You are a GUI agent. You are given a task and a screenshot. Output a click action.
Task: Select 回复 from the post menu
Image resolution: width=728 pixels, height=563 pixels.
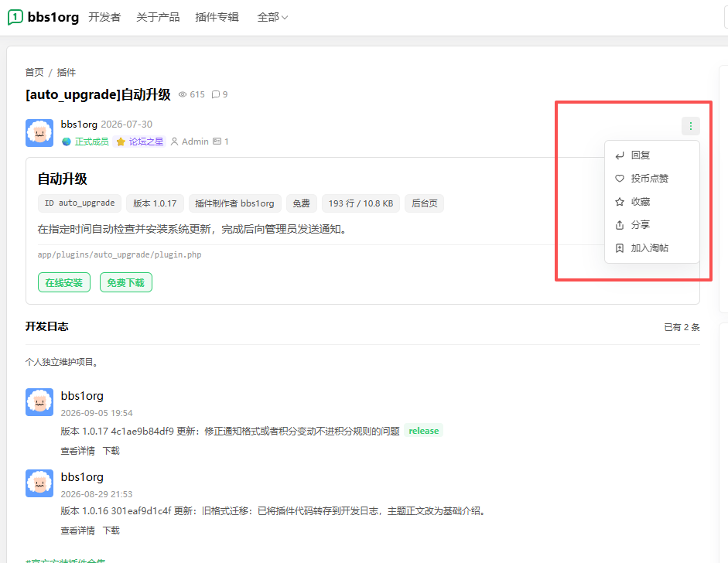pos(652,155)
